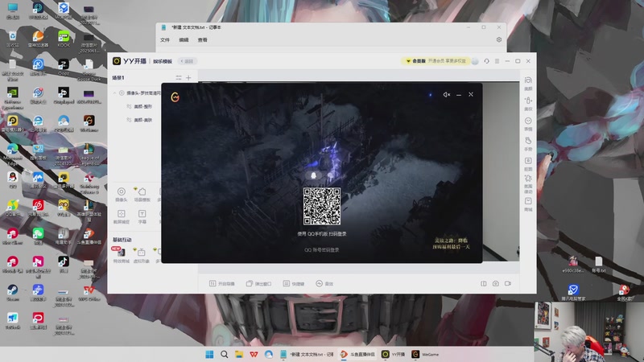Open the Steam desktop icon
Viewport: 644px width, 362px height.
click(x=12, y=292)
